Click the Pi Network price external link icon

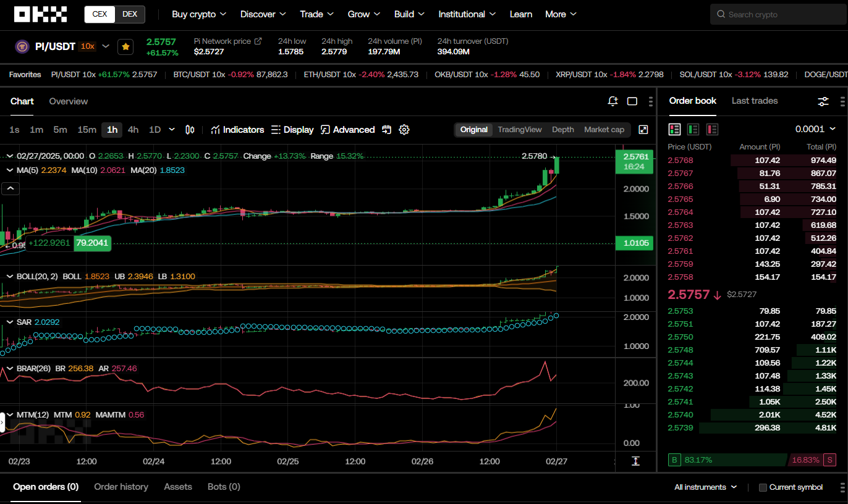click(258, 41)
